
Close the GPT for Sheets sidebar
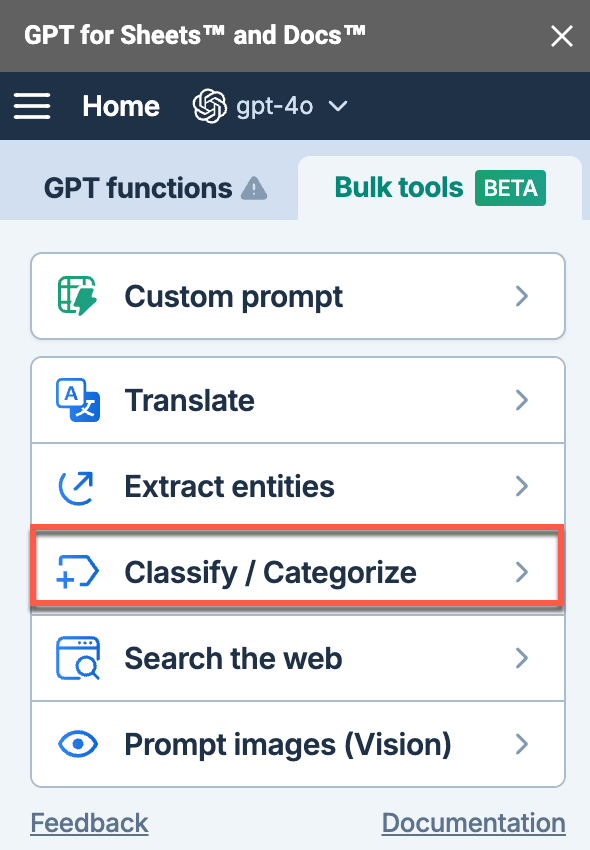[561, 36]
